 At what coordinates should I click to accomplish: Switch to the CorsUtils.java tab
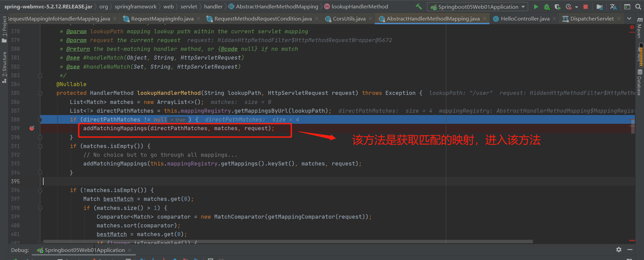click(x=349, y=19)
